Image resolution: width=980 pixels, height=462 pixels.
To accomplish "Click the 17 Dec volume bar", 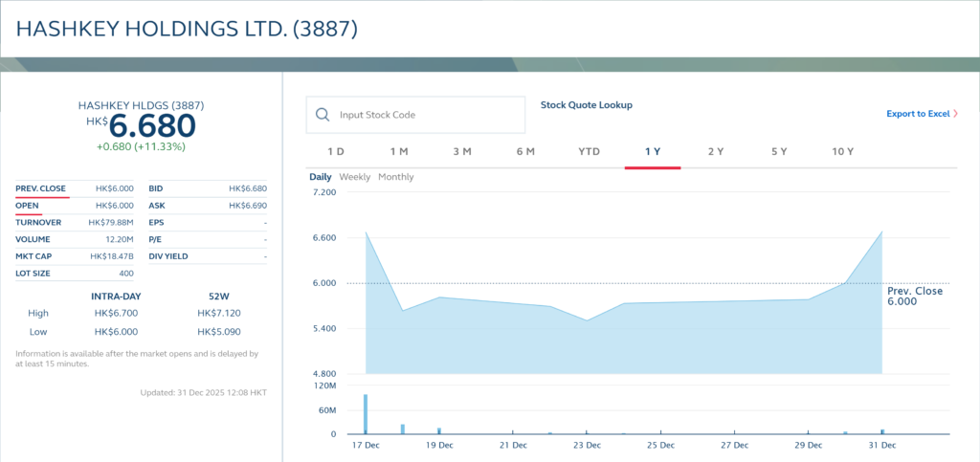I will click(366, 414).
